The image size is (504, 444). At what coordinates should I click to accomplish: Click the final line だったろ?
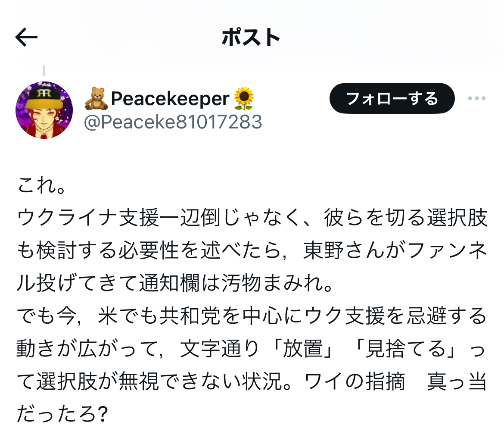click(x=62, y=415)
